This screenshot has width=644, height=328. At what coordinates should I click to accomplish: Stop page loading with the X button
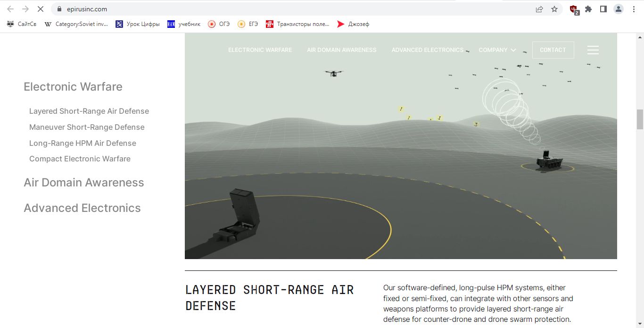(x=40, y=9)
